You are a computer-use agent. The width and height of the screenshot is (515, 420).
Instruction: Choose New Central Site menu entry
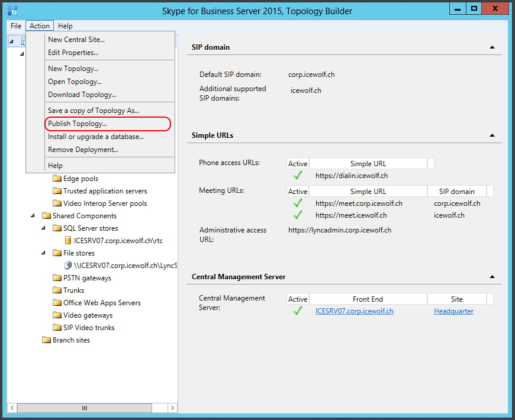[76, 40]
